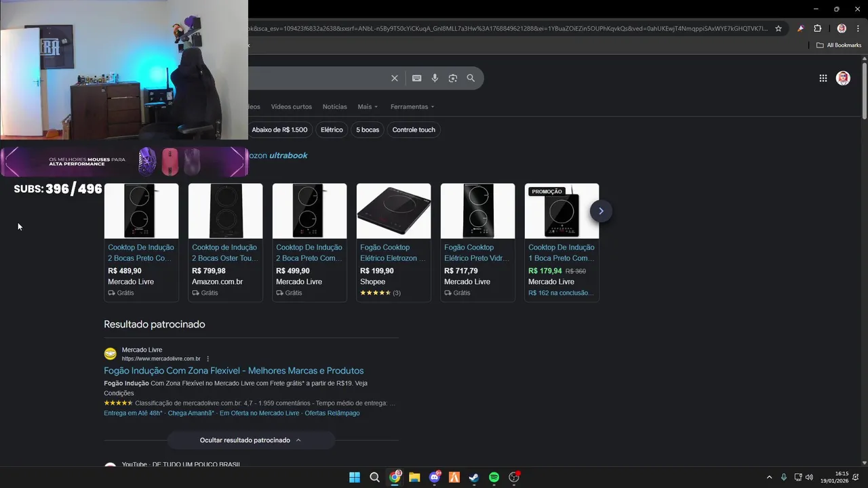868x488 pixels.
Task: Open the Oster cooktop image at R$ 799,98
Action: tap(225, 211)
